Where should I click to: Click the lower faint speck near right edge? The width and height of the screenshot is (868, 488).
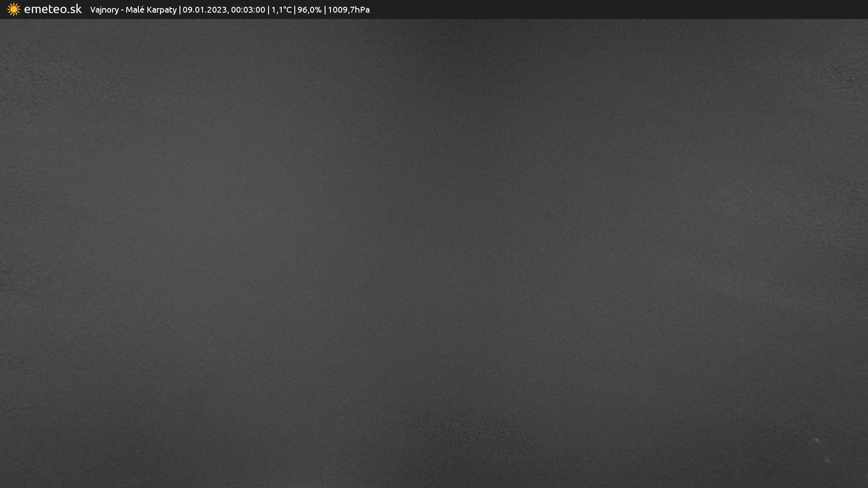[x=827, y=460]
